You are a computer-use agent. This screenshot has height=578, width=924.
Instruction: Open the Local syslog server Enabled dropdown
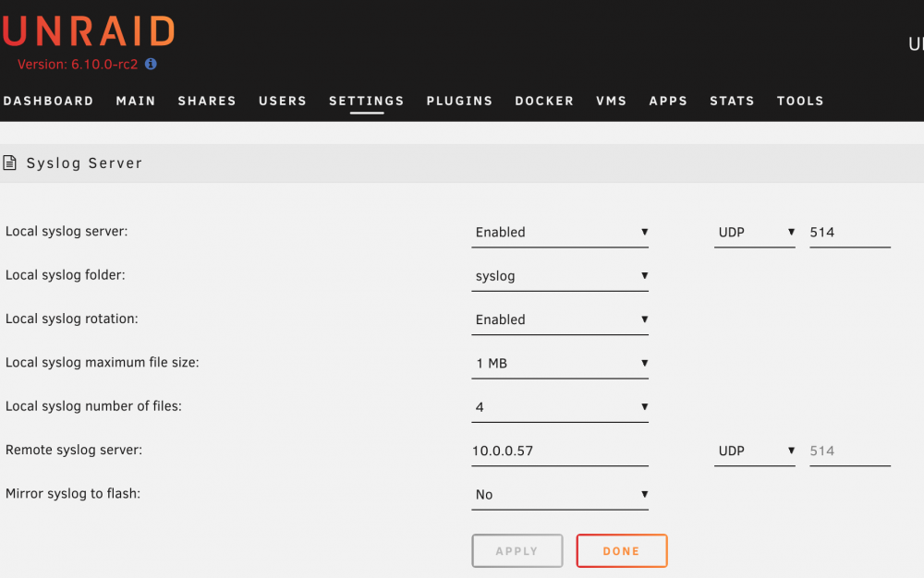[560, 233]
